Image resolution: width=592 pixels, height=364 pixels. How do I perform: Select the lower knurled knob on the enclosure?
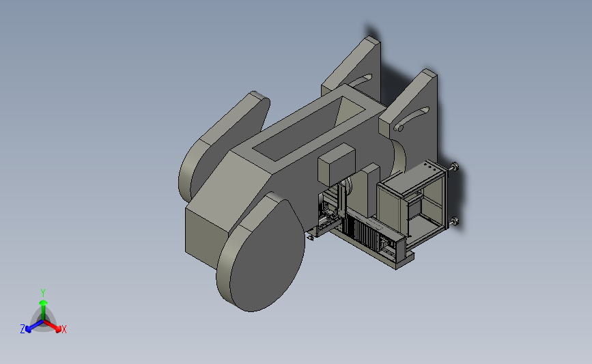point(455,221)
